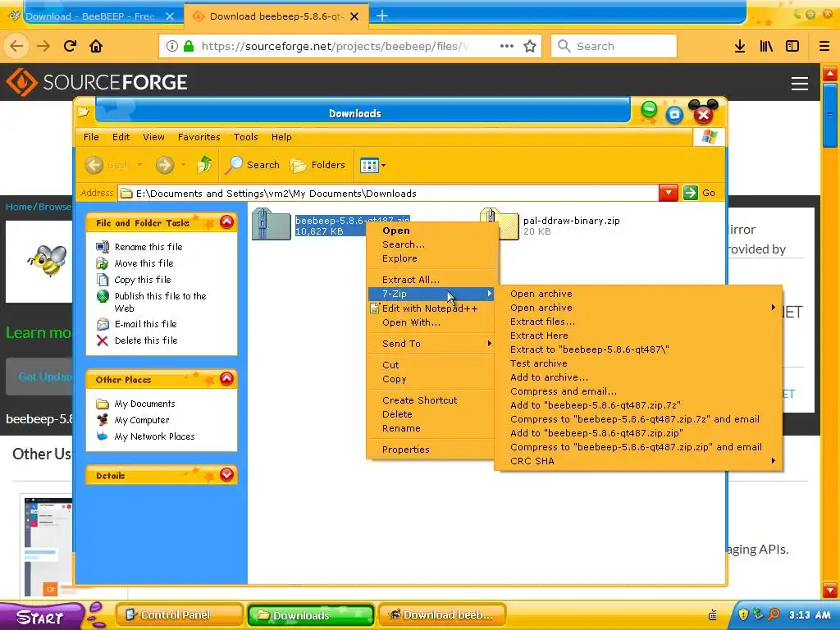Screen dimensions: 840x630
Task: Open Firefox downloads arrow
Action: click(x=740, y=46)
